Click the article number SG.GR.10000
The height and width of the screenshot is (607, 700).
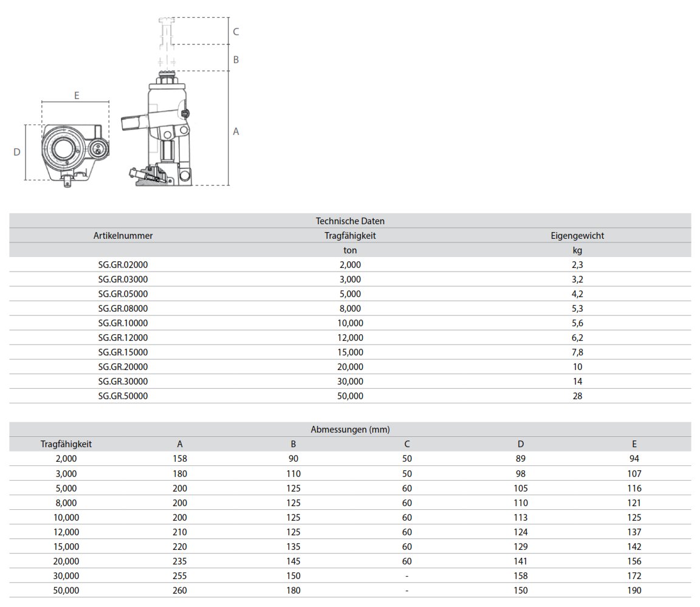123,323
